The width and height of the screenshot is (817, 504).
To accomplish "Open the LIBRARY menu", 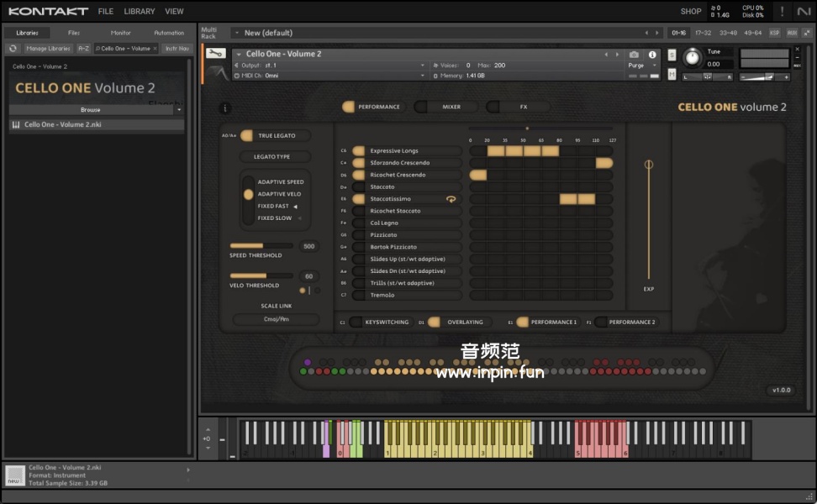I will pos(139,12).
